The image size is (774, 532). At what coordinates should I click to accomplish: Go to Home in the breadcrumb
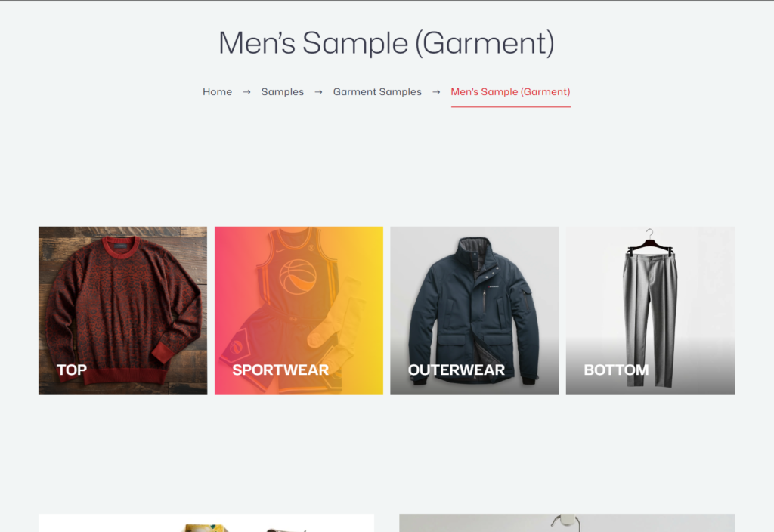coord(217,91)
